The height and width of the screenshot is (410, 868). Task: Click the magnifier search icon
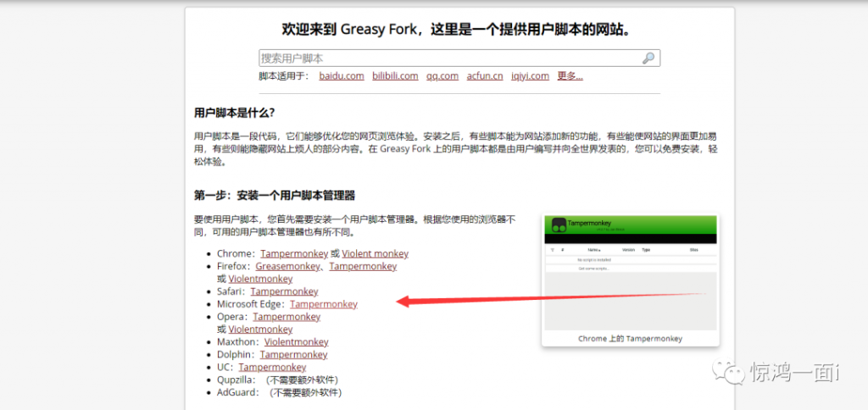[648, 58]
